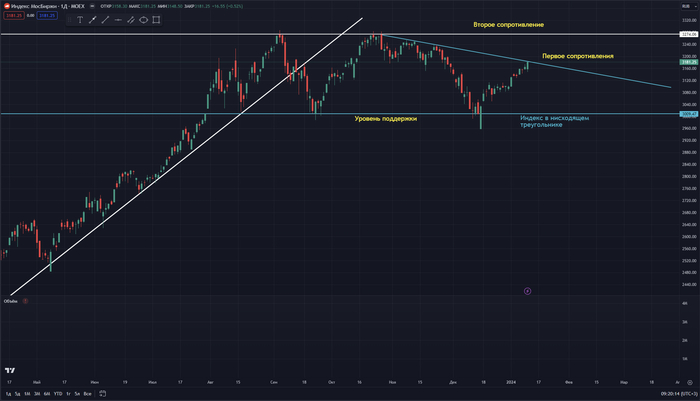This screenshot has height=401, width=700.
Task: Select the Первое сопротивления text annotation
Action: 578,56
